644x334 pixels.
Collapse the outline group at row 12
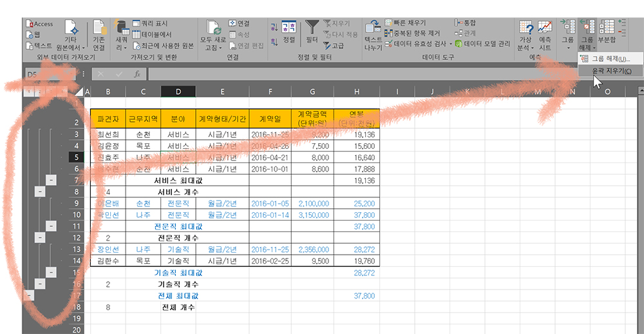[39, 237]
